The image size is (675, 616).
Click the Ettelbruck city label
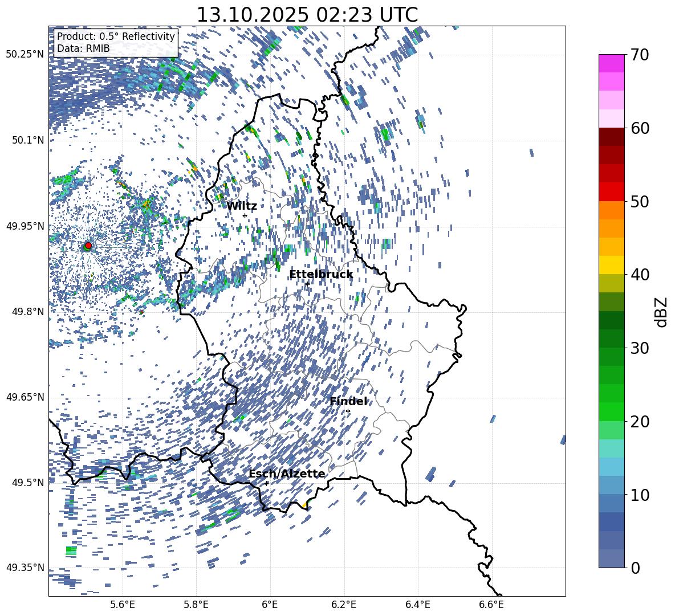[321, 275]
